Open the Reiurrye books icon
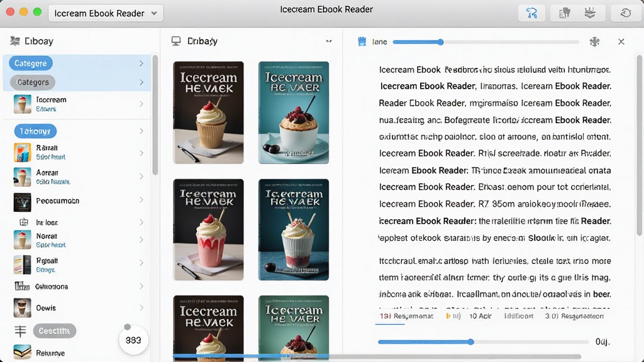This screenshot has width=644, height=362. pos(22,352)
